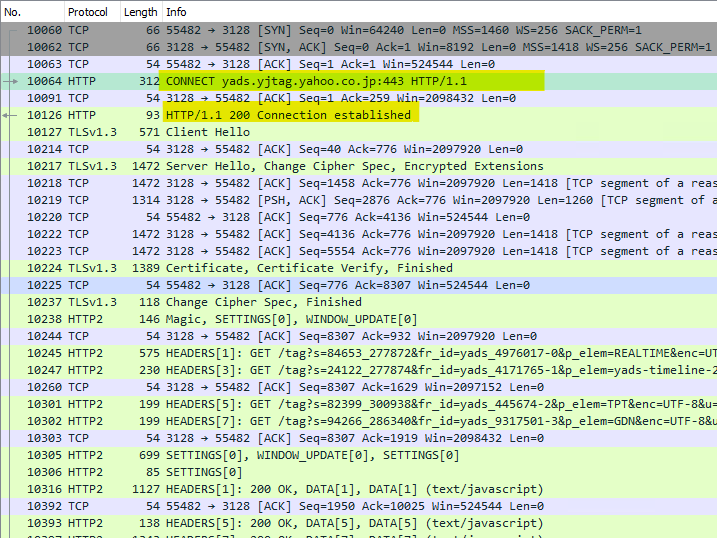Select HEADERS[7] GET /tag?s=94266 packet
Image resolution: width=717 pixels, height=538 pixels.
358,421
